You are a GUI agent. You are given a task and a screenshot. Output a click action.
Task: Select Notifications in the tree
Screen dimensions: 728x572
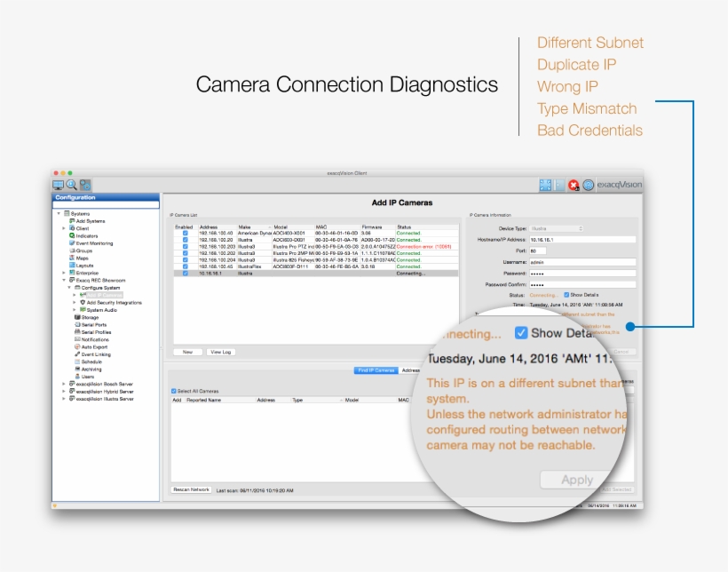95,339
